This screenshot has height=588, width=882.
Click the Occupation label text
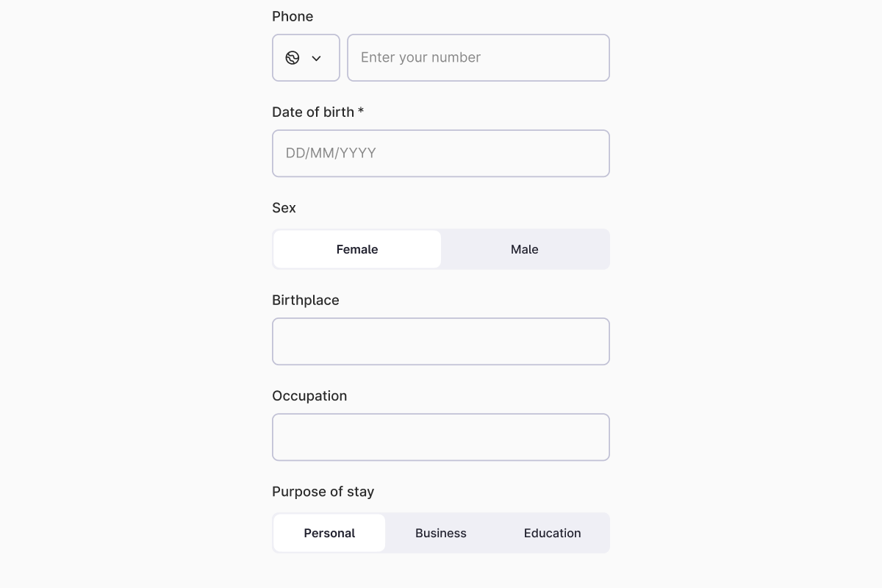[309, 395]
